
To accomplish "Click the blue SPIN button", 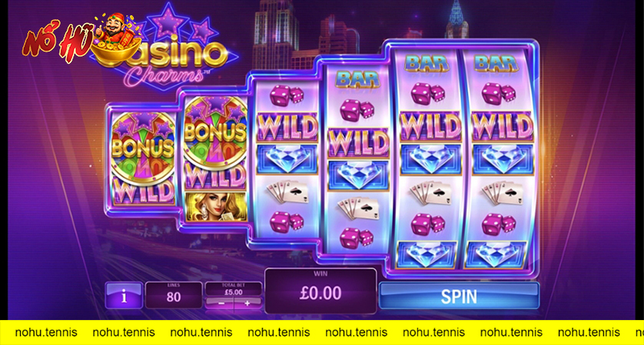I will pos(459,295).
